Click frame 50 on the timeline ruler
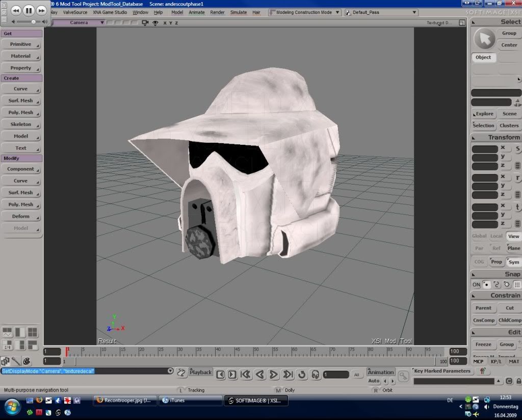 coord(256,351)
